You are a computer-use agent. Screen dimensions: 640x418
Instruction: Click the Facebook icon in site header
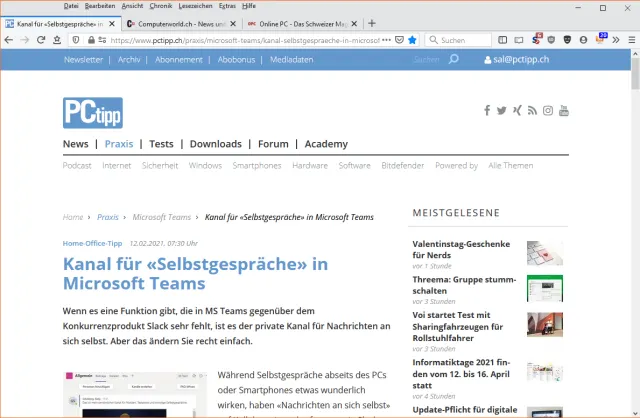pyautogui.click(x=487, y=110)
